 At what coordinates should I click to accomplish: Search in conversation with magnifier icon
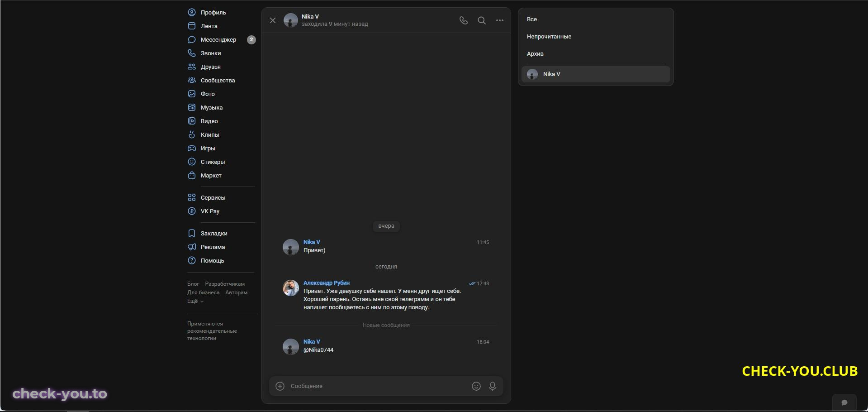point(482,20)
